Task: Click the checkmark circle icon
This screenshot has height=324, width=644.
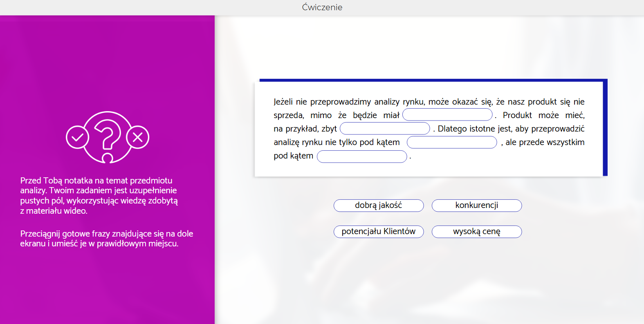Action: 77,137
